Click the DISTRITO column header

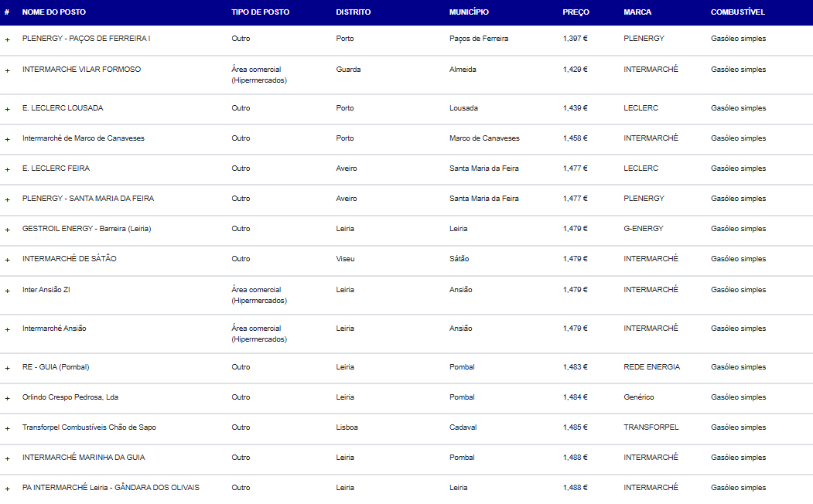click(x=354, y=12)
